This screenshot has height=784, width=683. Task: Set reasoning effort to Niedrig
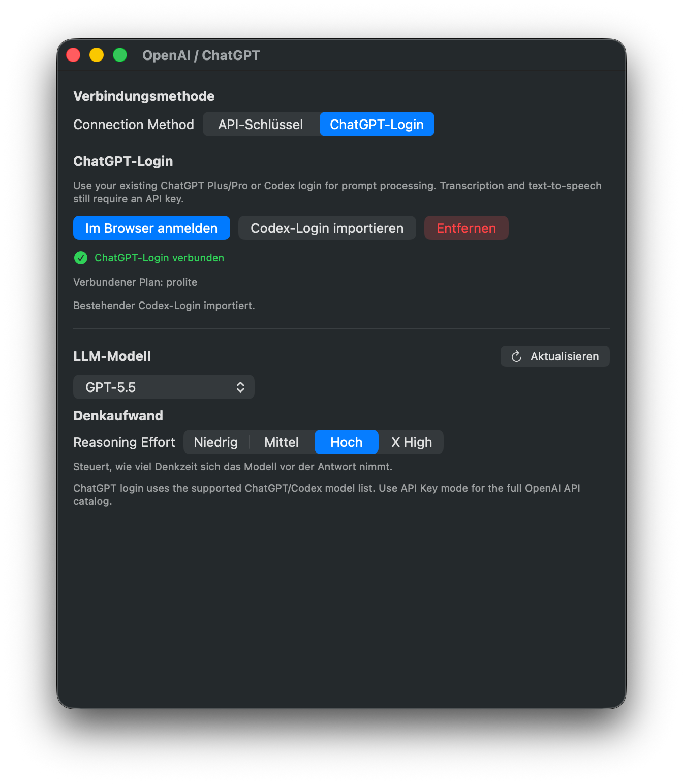(x=216, y=442)
